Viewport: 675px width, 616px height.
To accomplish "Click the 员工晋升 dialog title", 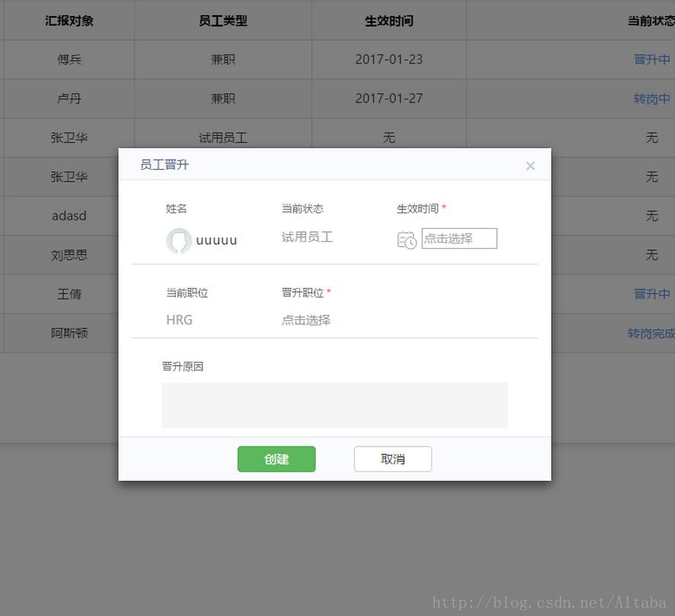I will (x=164, y=165).
